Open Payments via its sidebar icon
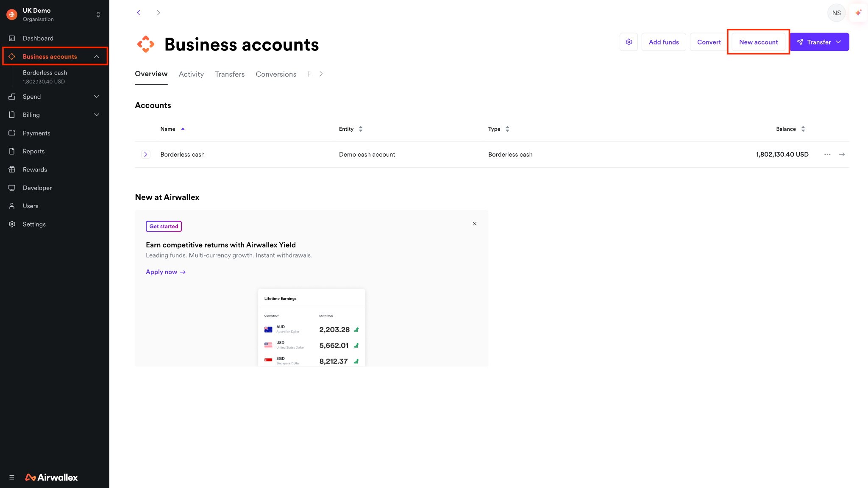868x488 pixels. tap(12, 133)
